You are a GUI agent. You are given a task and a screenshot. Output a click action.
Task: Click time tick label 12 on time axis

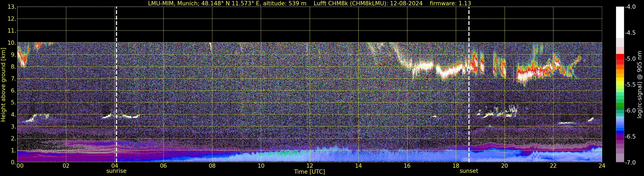(310, 166)
